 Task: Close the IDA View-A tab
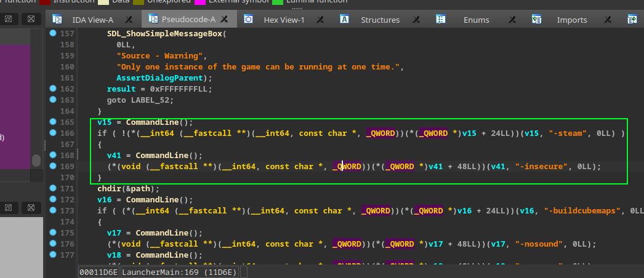129,20
